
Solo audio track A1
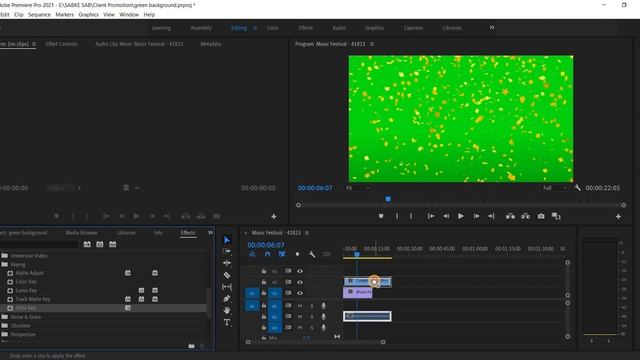[x=312, y=306]
